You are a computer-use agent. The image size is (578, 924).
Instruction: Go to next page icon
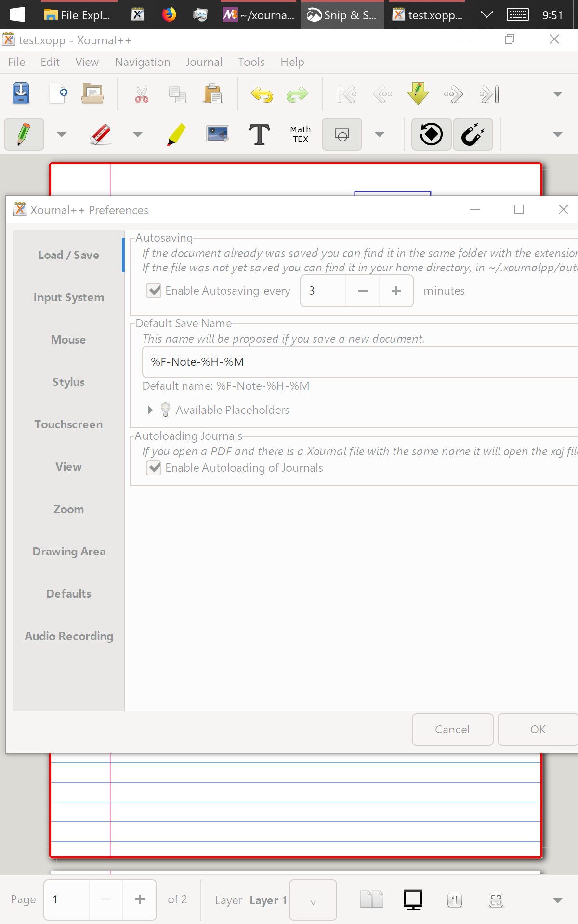coord(454,94)
